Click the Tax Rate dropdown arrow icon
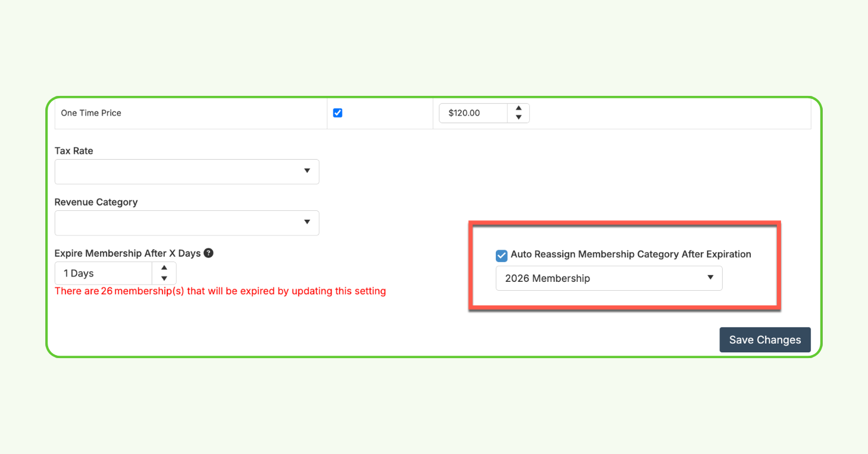The height and width of the screenshot is (454, 868). click(307, 172)
